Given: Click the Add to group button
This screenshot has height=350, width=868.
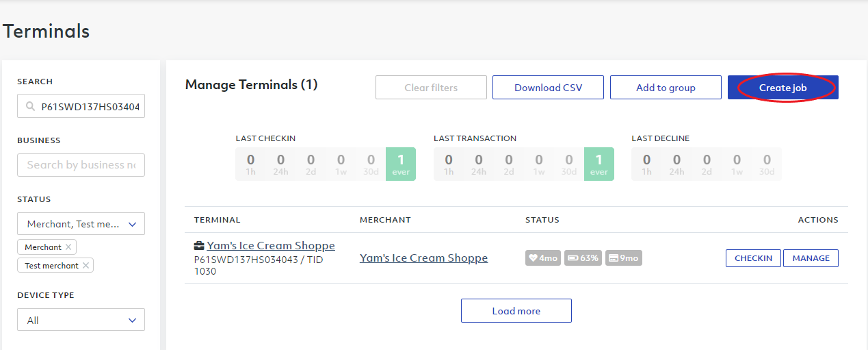Looking at the screenshot, I should pos(666,88).
